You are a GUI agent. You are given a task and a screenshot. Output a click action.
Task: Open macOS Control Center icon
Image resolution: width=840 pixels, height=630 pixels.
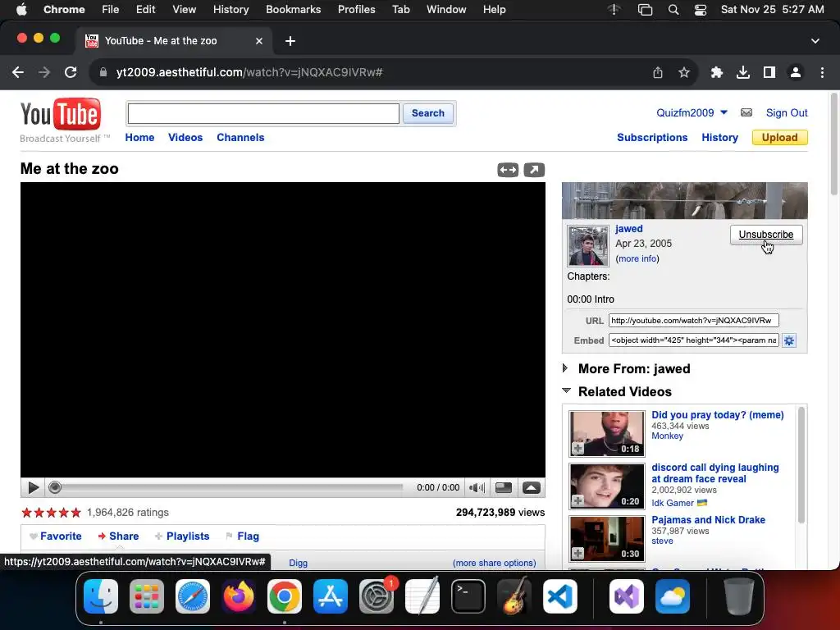[x=701, y=10]
